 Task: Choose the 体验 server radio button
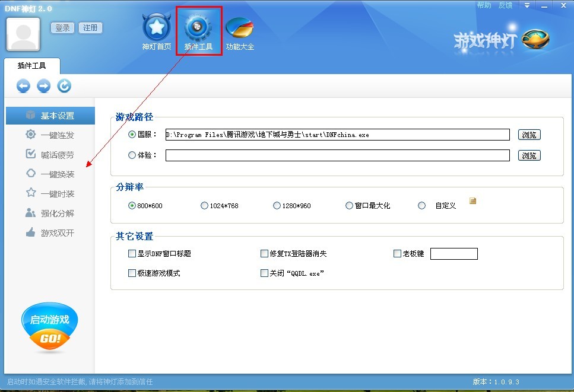(132, 155)
